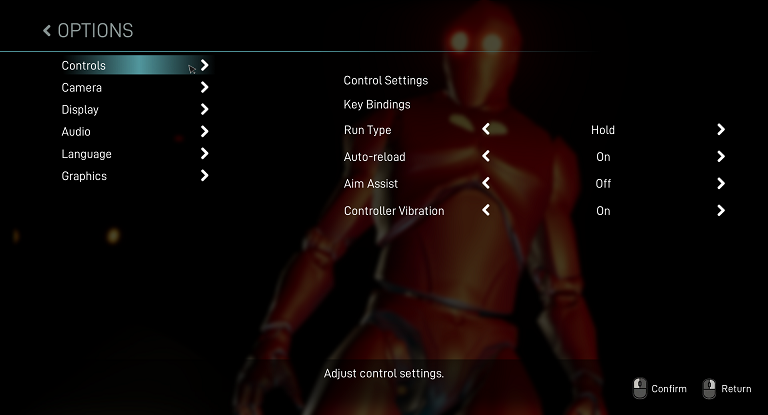This screenshot has height=415, width=768.
Task: Change Run Type with its left arrow
Action: click(486, 129)
